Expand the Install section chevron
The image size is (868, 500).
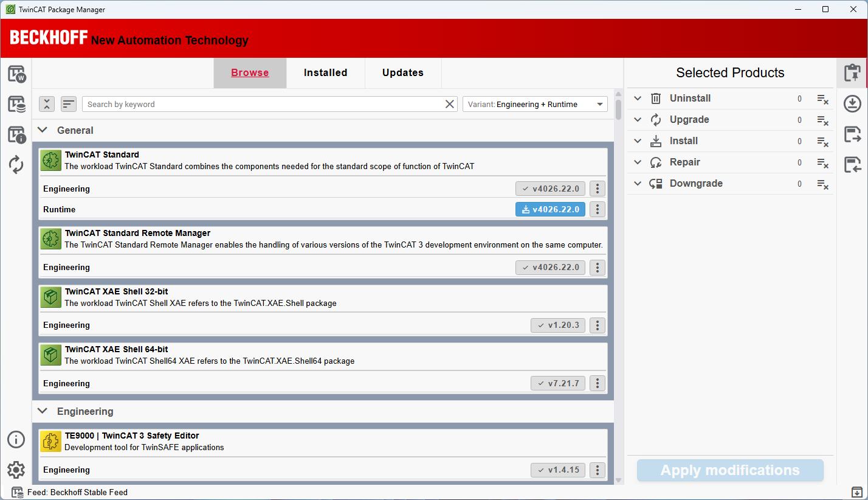coord(638,141)
